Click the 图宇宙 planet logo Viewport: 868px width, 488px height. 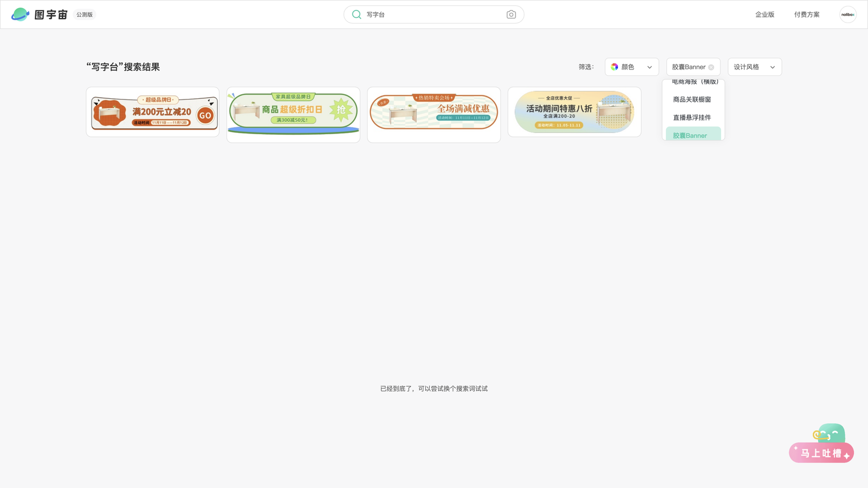pyautogui.click(x=20, y=14)
